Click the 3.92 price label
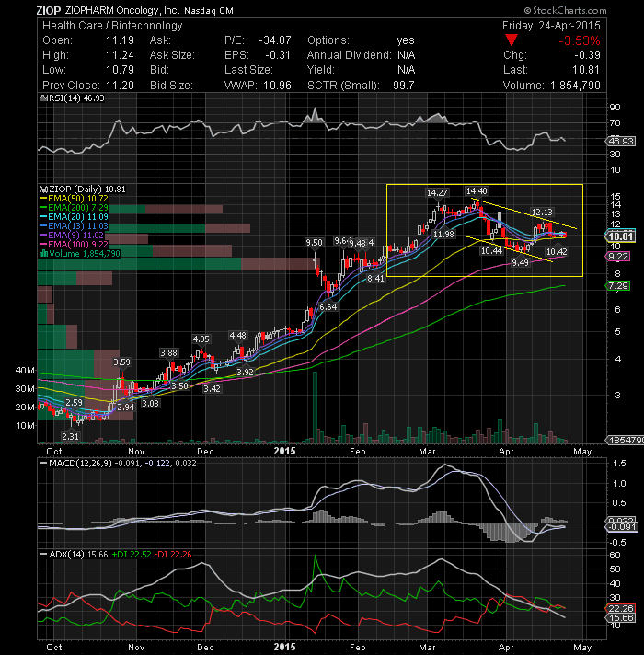644x655 pixels. click(x=245, y=373)
